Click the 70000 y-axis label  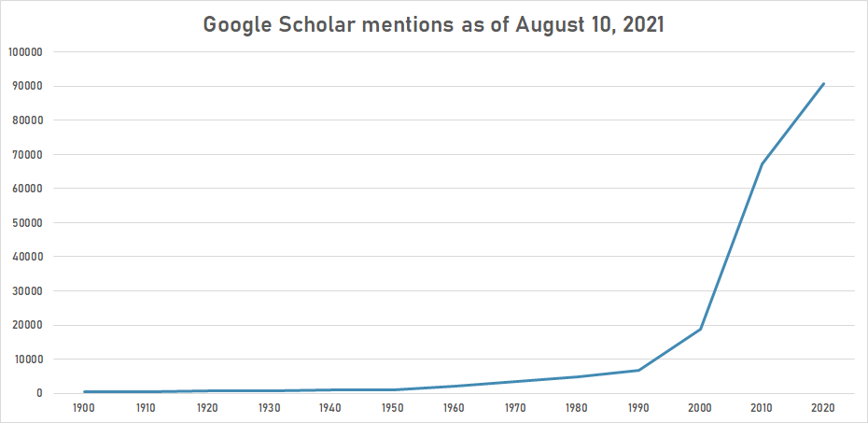[x=27, y=155]
